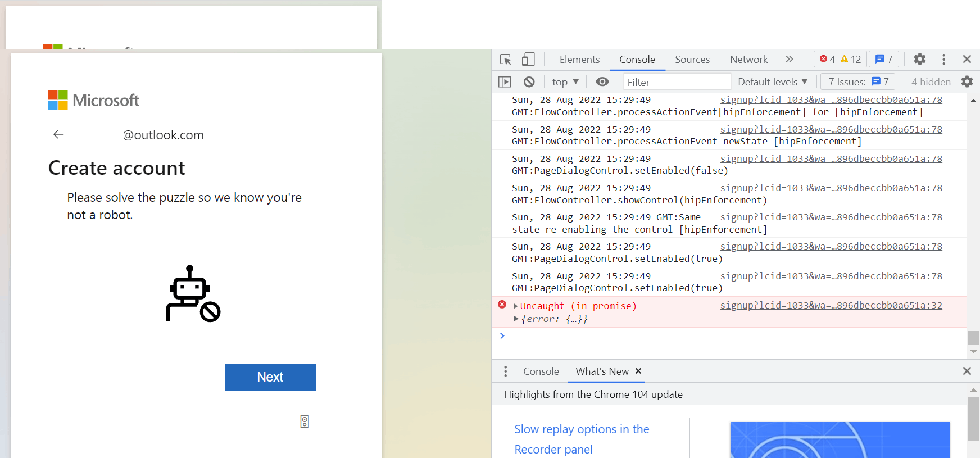The width and height of the screenshot is (980, 458).
Task: Expand the Uncaught (in promise) error
Action: 515,306
